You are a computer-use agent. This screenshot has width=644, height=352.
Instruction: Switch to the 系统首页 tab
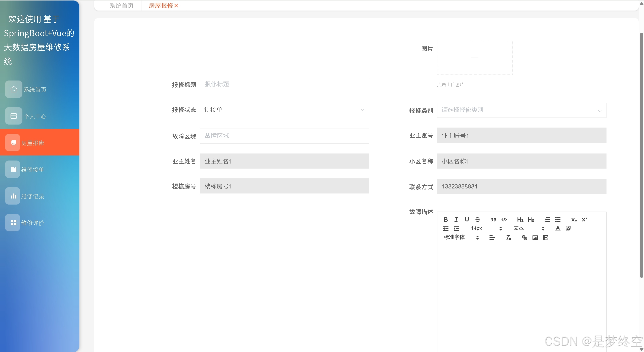pyautogui.click(x=121, y=6)
